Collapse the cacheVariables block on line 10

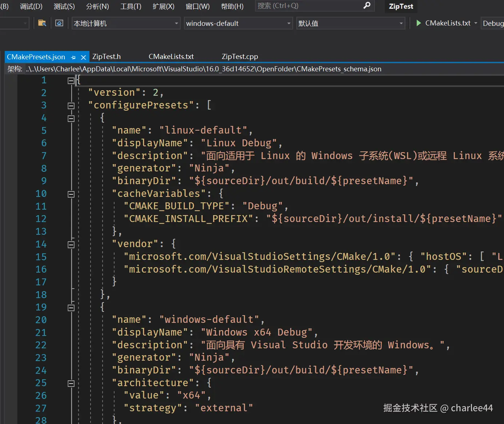pyautogui.click(x=71, y=194)
